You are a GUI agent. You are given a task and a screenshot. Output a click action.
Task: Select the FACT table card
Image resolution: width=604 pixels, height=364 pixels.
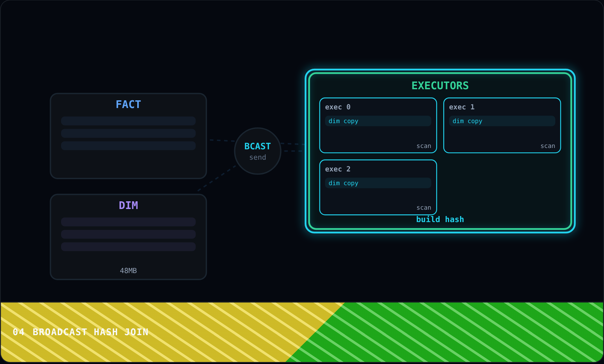tap(128, 136)
